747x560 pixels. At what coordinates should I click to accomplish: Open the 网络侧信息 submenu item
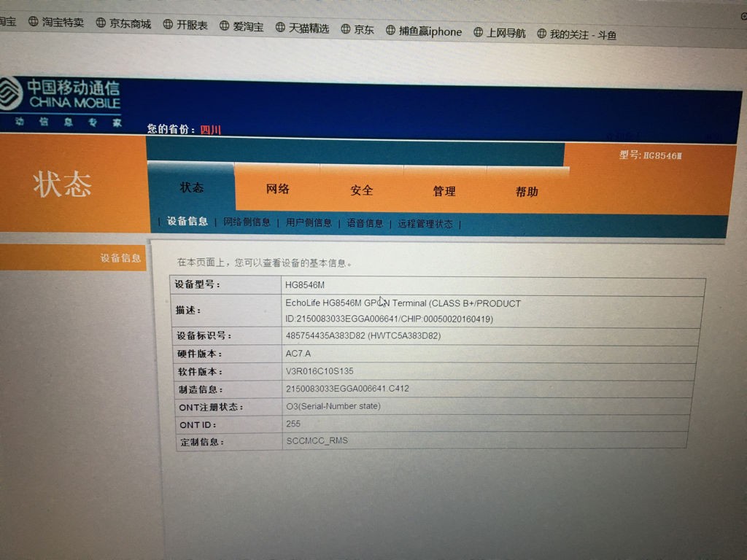tap(247, 222)
